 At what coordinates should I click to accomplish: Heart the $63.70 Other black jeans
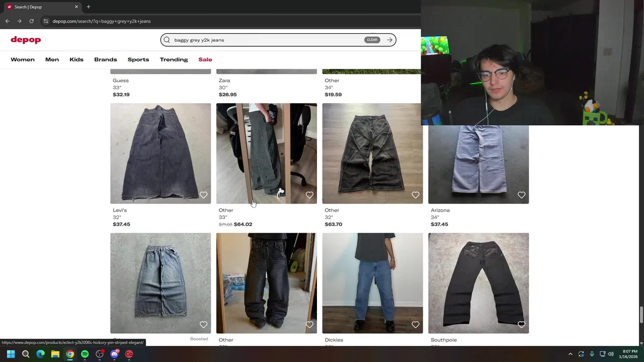click(x=416, y=195)
